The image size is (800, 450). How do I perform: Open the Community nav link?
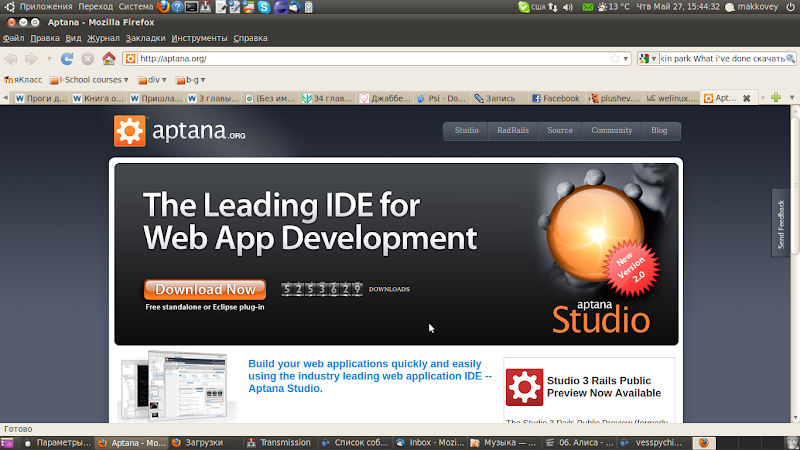[x=612, y=131]
